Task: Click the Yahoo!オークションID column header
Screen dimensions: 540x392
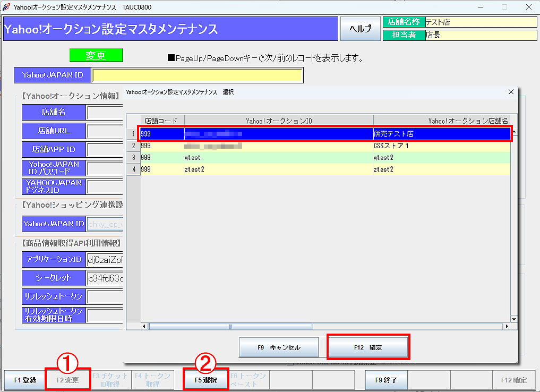Action: click(279, 121)
